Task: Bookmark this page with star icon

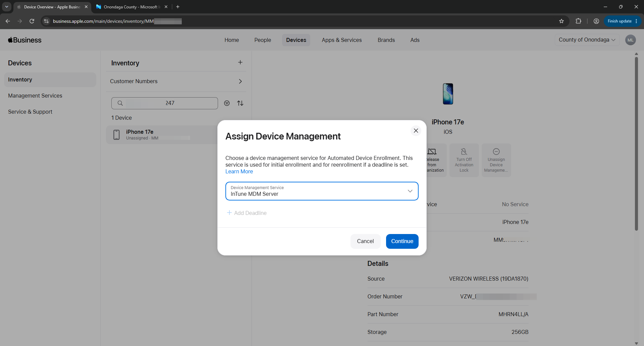Action: coord(561,21)
